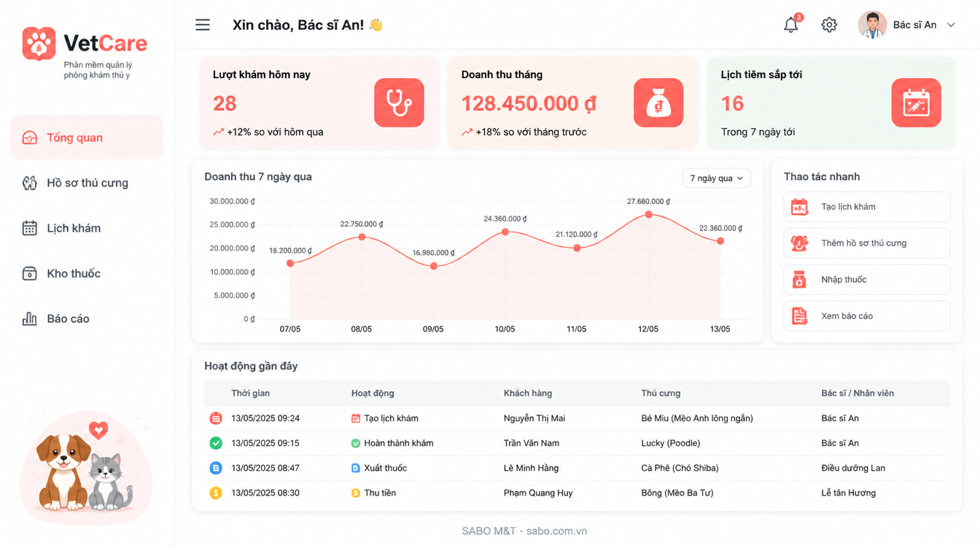
Task: Click the Bác sĩ An avatar picture
Action: click(x=872, y=25)
